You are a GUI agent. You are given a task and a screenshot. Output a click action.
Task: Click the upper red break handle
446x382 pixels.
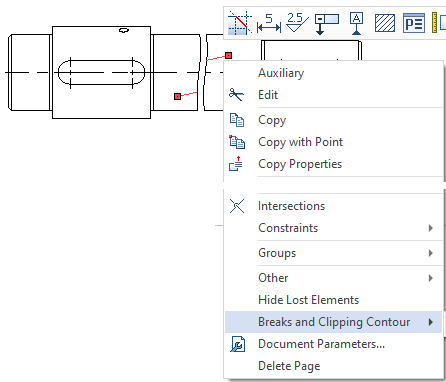click(228, 55)
